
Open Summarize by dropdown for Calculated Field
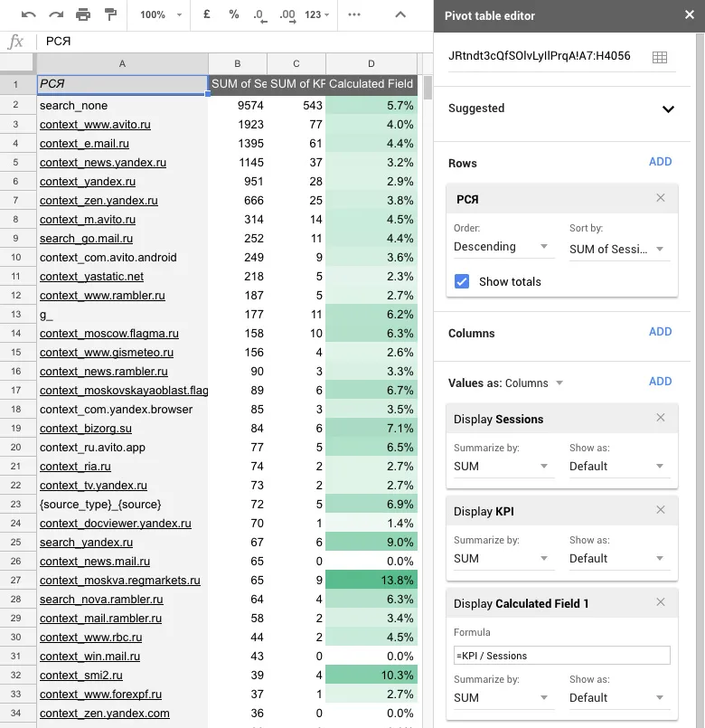(x=503, y=698)
